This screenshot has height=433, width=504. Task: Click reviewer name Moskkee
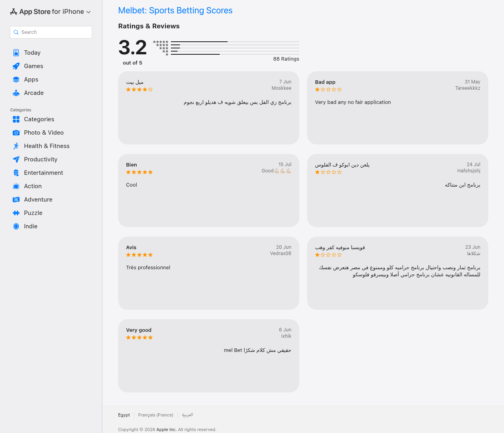point(282,88)
